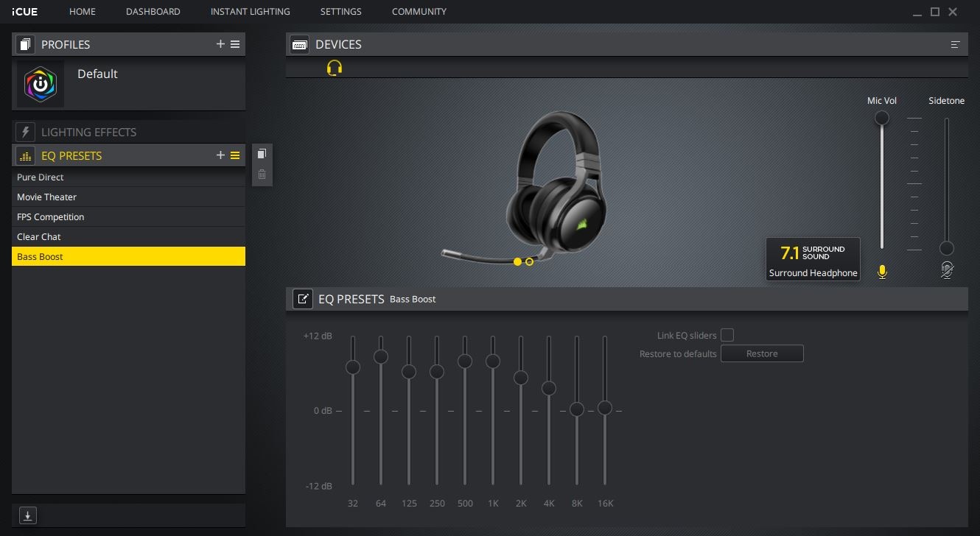The image size is (980, 536).
Task: Mute the microphone via mic icon
Action: tap(882, 272)
